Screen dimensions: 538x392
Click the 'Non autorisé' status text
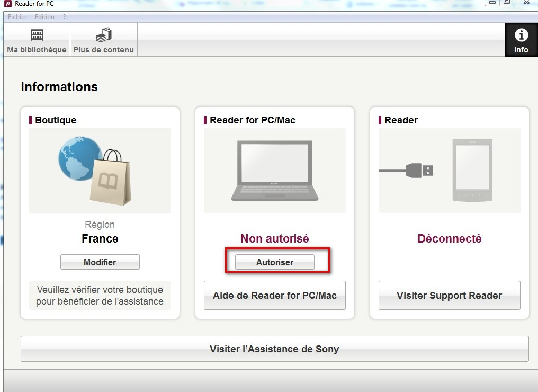click(x=274, y=238)
